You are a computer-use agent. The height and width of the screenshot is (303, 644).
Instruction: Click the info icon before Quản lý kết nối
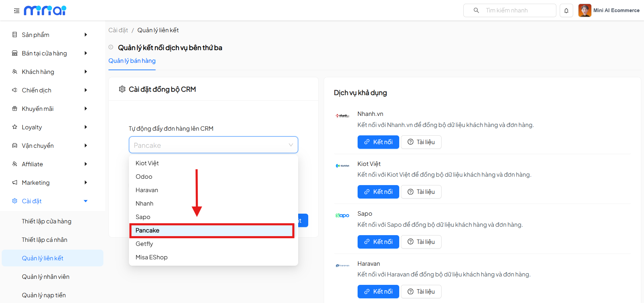(111, 47)
